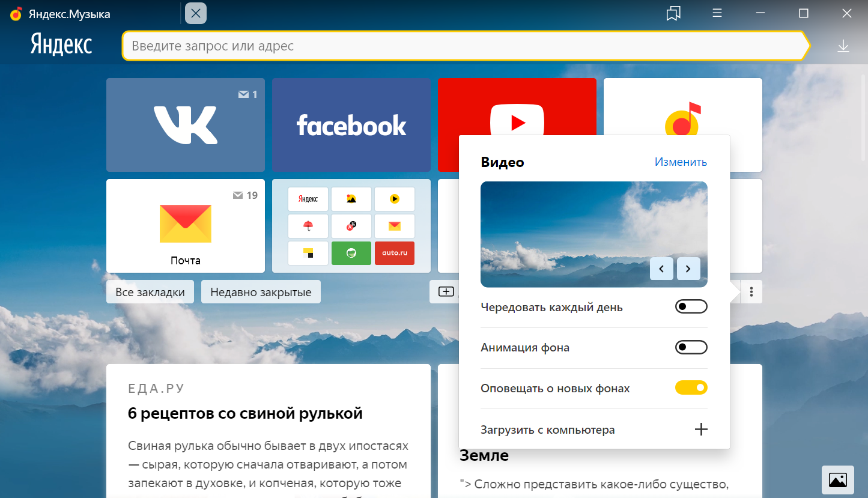Click the ЕДА.РУ source label
The image size is (868, 498).
coord(156,389)
